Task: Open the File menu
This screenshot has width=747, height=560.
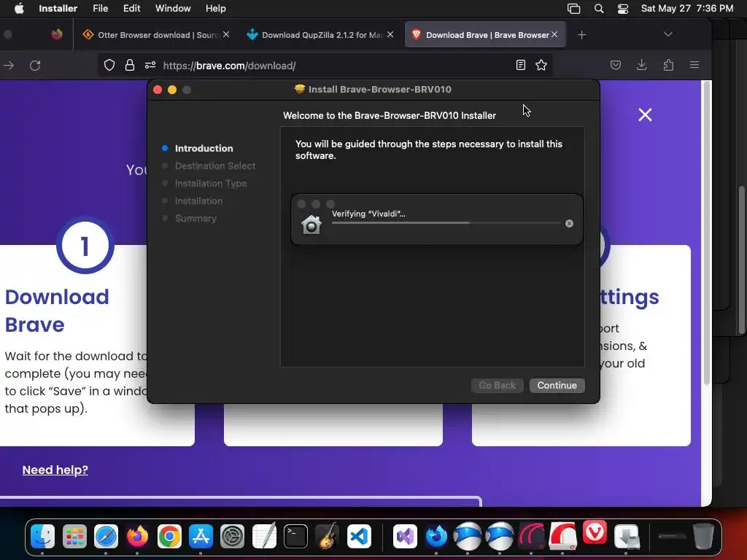Action: click(100, 9)
